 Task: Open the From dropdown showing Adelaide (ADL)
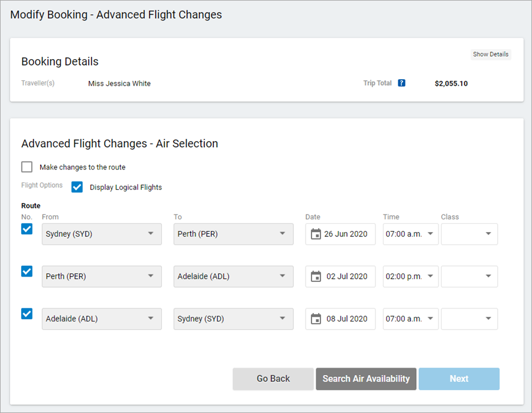pyautogui.click(x=102, y=318)
